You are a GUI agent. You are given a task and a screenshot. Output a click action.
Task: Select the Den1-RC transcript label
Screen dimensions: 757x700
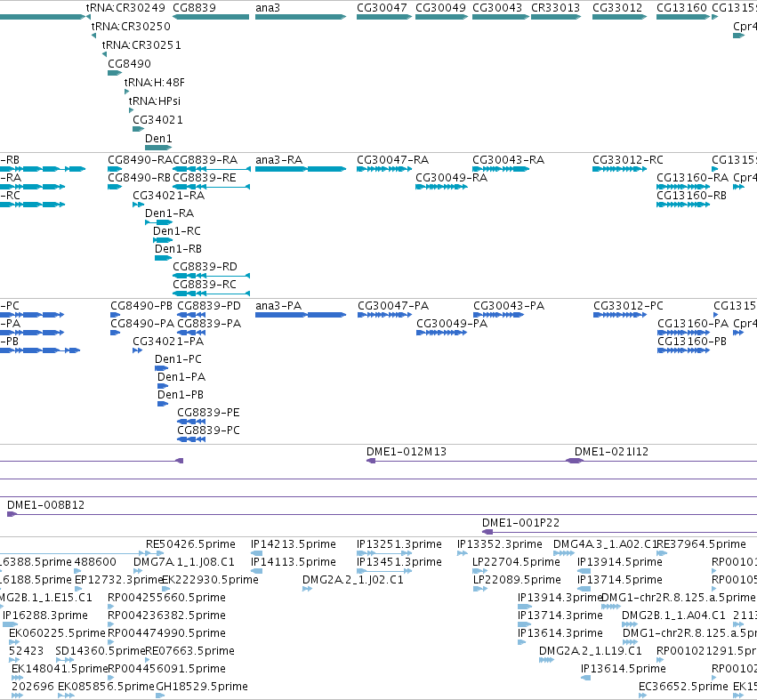pyautogui.click(x=177, y=231)
